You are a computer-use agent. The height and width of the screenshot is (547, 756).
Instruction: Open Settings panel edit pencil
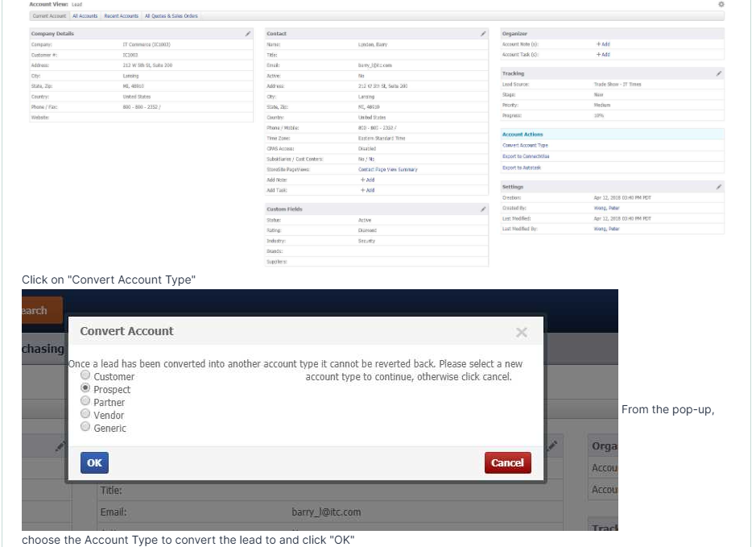(x=718, y=187)
